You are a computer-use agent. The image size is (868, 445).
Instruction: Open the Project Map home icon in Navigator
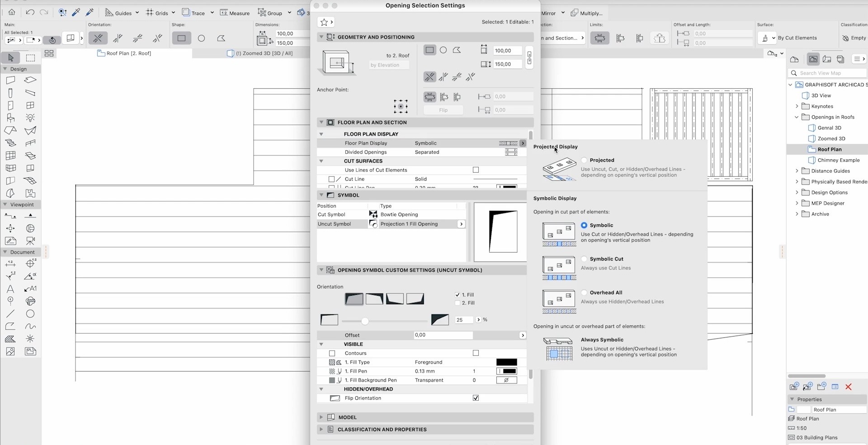794,59
